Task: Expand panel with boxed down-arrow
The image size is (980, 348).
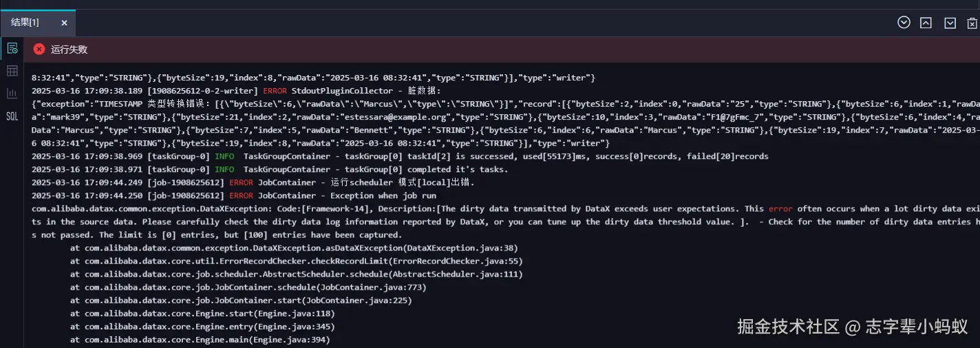Action: point(950,23)
